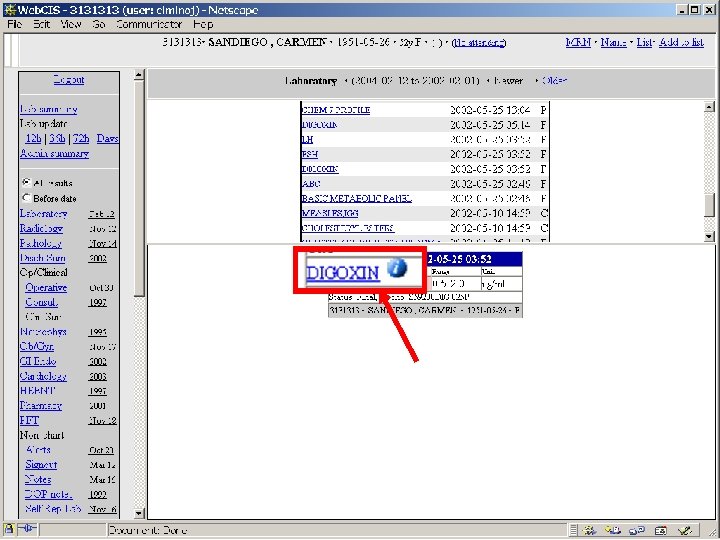This screenshot has width=720, height=540.
Task: Open Navigator from the status bar component icons
Action: tap(589, 530)
